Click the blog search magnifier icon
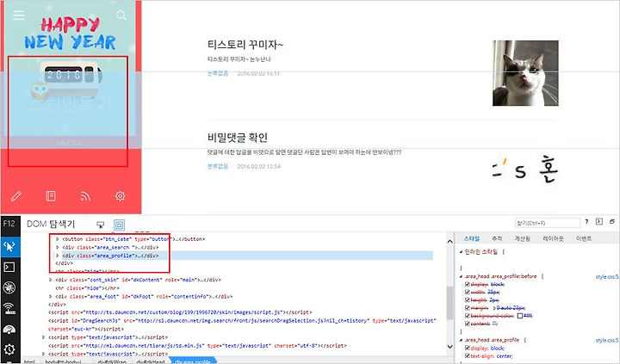 point(121,15)
